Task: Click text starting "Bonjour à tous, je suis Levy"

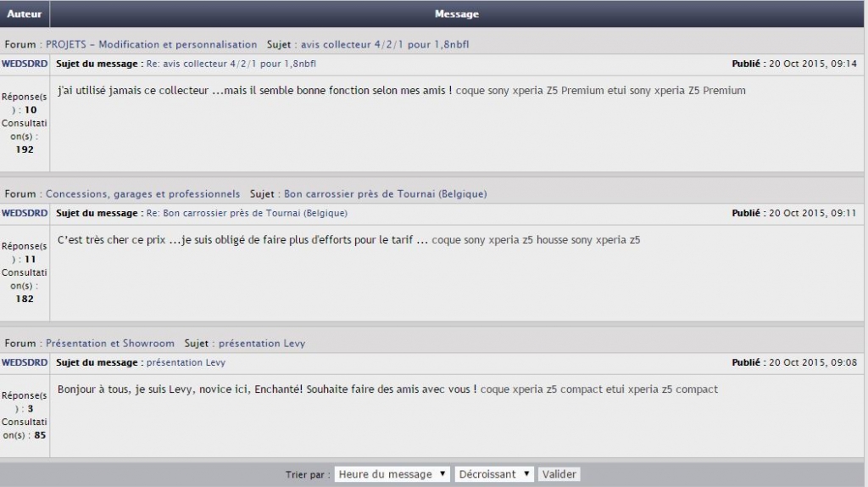Action: click(x=267, y=389)
